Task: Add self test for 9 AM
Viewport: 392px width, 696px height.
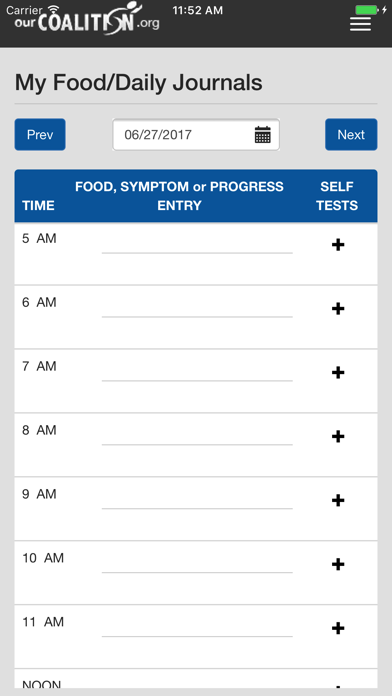Action: (338, 501)
